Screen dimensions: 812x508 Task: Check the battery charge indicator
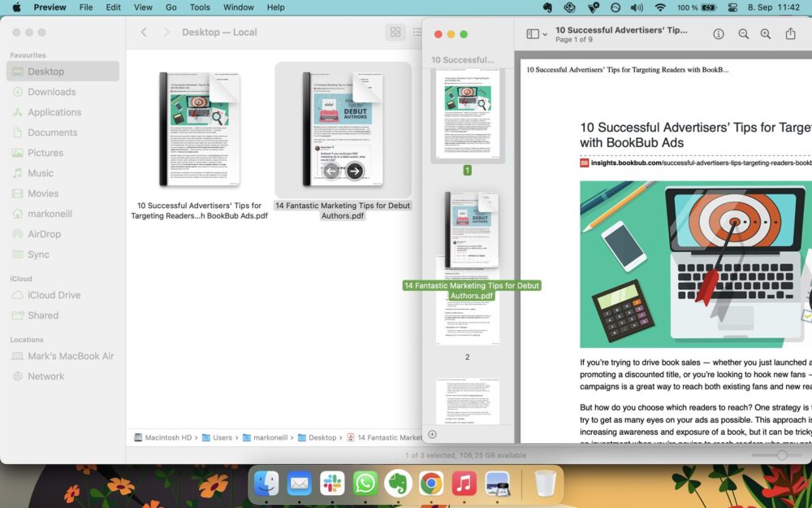coord(708,7)
